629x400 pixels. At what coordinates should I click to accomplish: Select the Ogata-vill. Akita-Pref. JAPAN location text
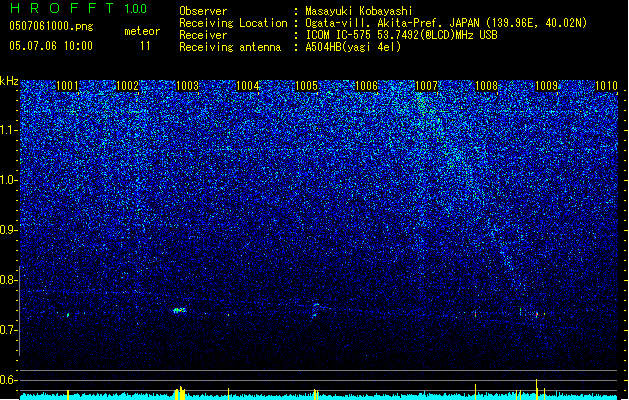pos(446,23)
